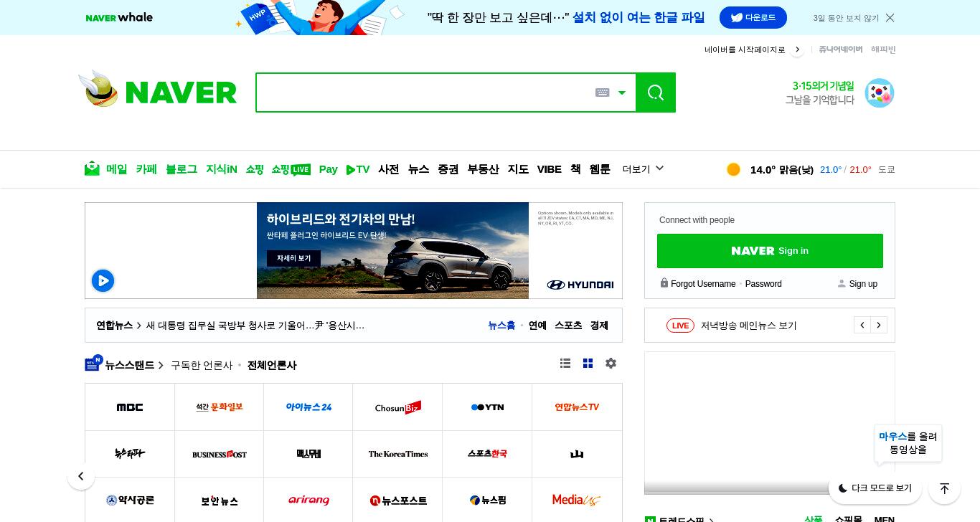980x522 pixels.
Task: Select the 연예 news tab
Action: [537, 326]
